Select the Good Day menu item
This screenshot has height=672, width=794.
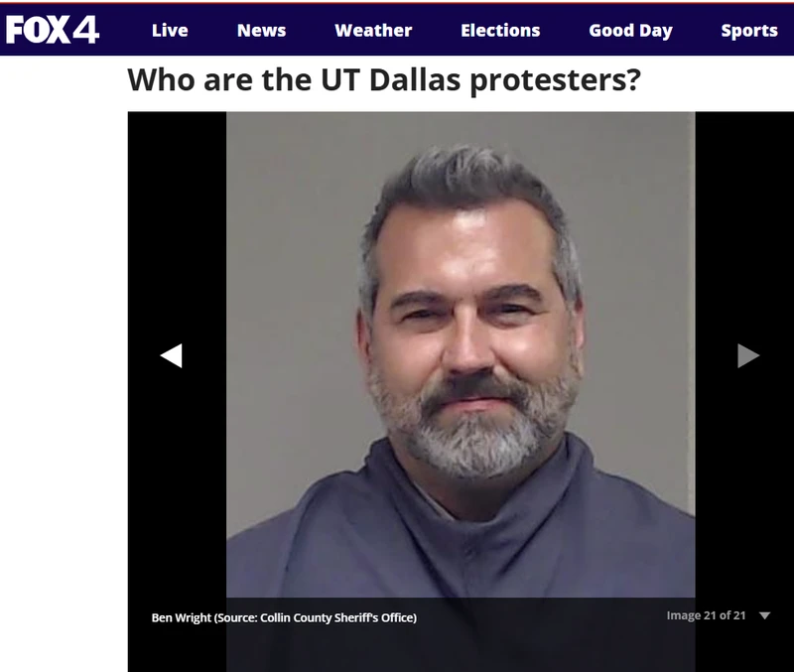point(630,31)
